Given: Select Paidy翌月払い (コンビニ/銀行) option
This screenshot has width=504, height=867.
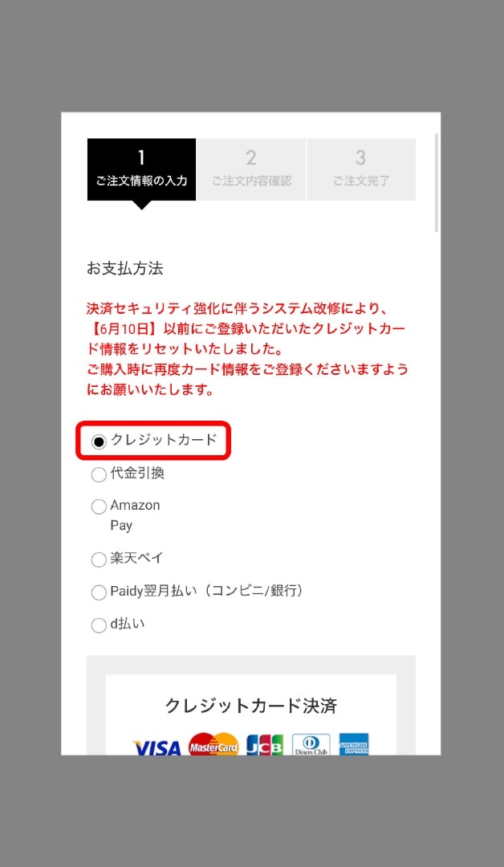Looking at the screenshot, I should click(x=99, y=592).
